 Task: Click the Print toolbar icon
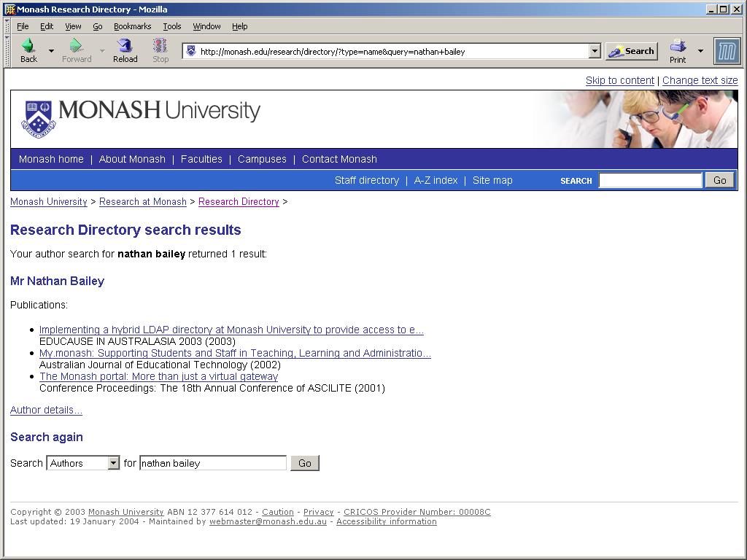[x=678, y=46]
